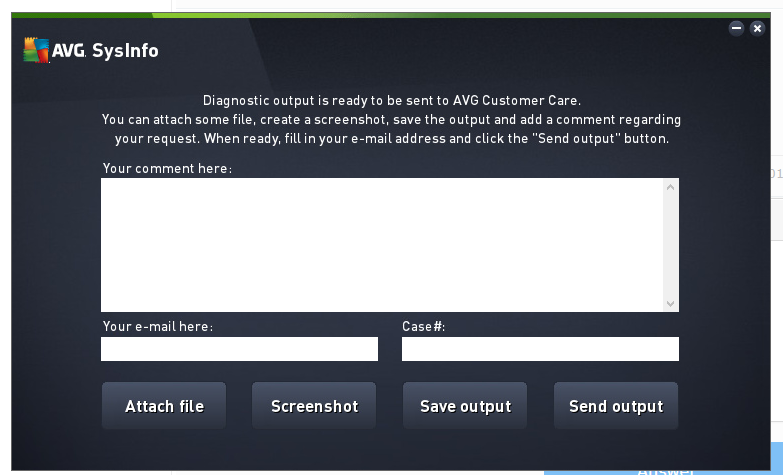Viewport: 783px width, 475px height.
Task: Click into the e-mail address field
Action: [x=239, y=349]
